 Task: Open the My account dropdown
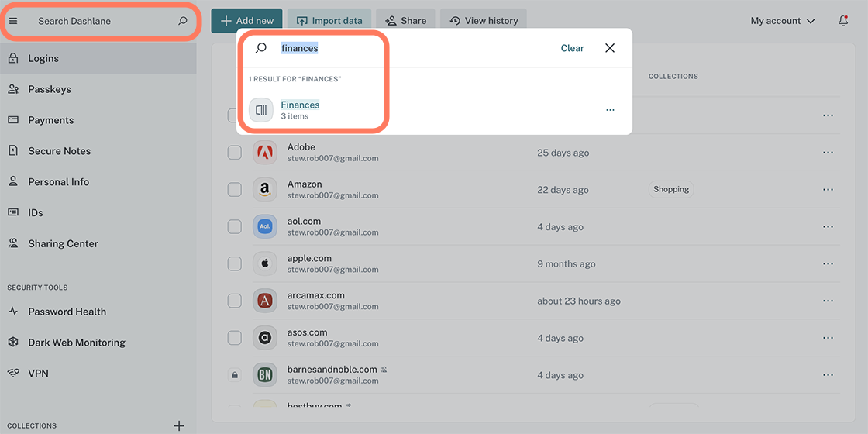782,21
